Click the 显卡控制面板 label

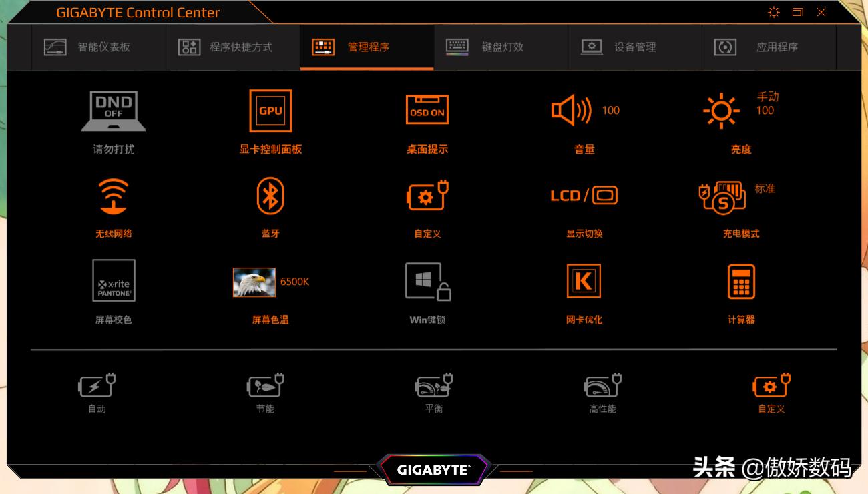click(270, 150)
